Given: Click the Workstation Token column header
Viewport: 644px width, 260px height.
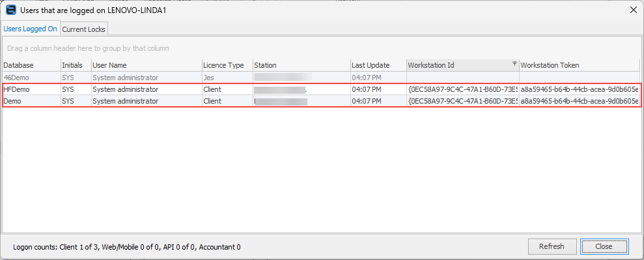Looking at the screenshot, I should point(579,65).
